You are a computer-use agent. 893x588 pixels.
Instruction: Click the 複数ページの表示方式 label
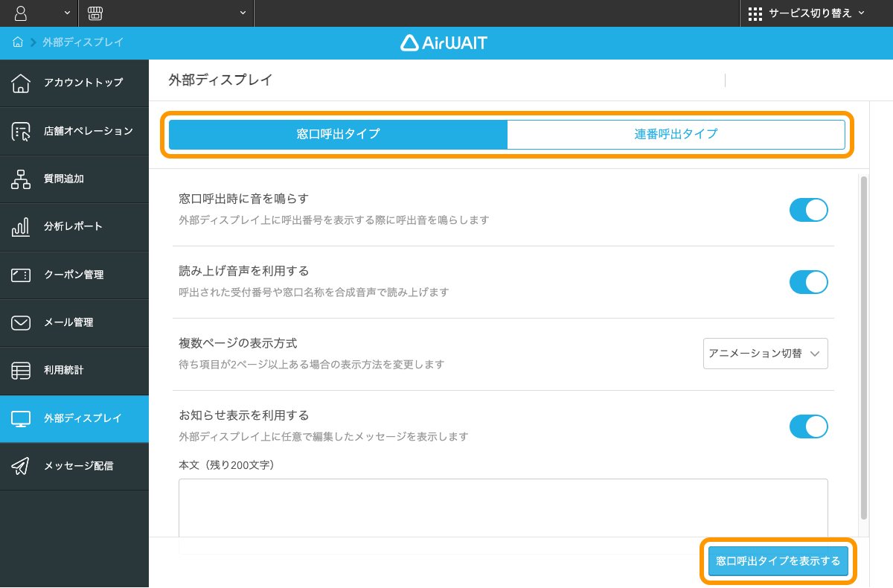[x=238, y=343]
